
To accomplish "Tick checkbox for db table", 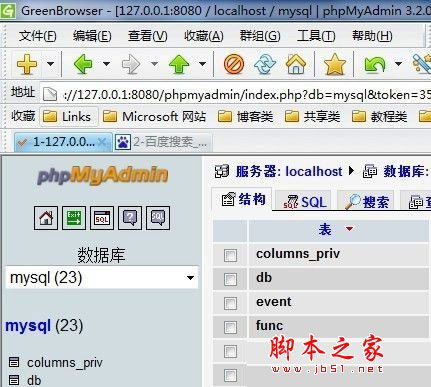I will pos(230,279).
